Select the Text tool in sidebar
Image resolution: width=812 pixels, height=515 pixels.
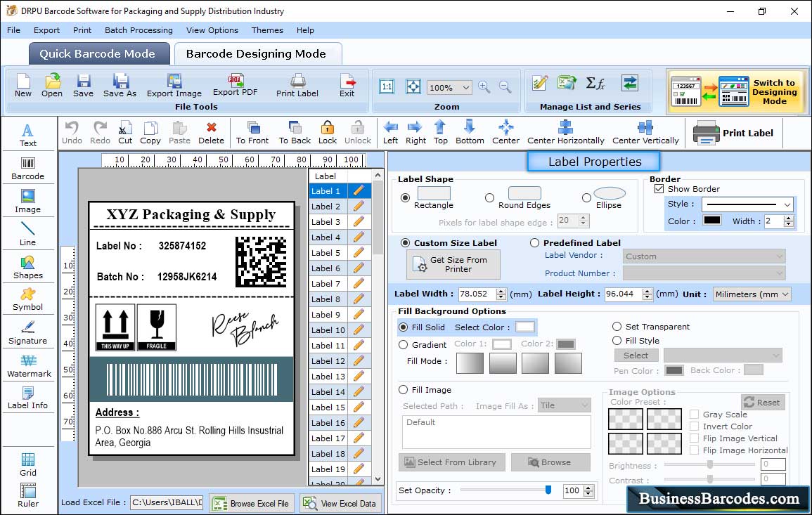(x=28, y=136)
